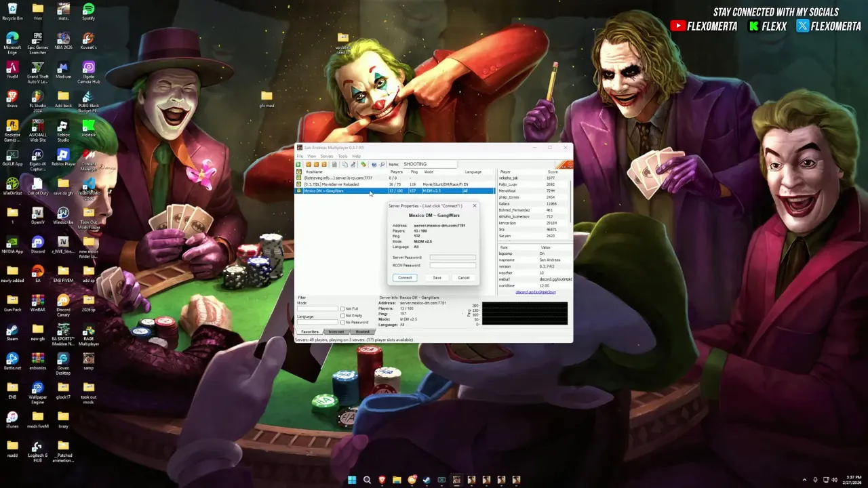Select player philip_torres in the player list
This screenshot has width=868, height=488.
tap(533, 197)
